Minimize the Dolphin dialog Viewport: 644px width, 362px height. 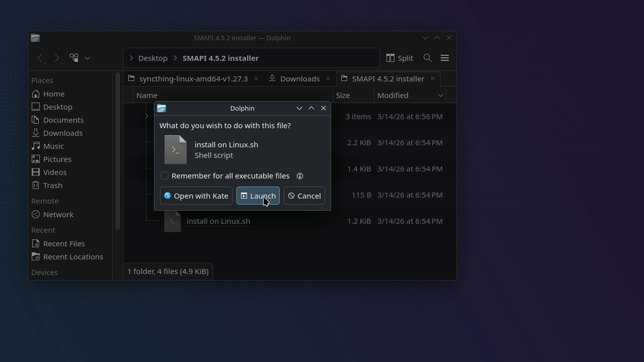(x=299, y=108)
